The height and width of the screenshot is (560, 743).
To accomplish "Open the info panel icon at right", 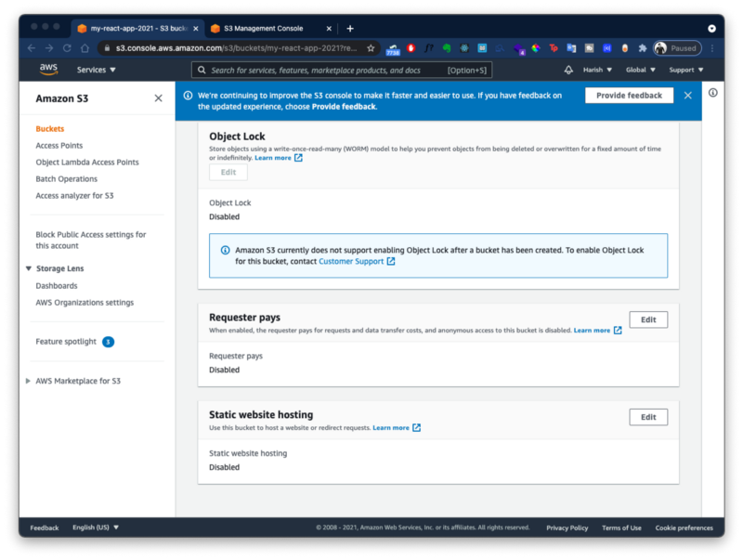I will pos(712,93).
